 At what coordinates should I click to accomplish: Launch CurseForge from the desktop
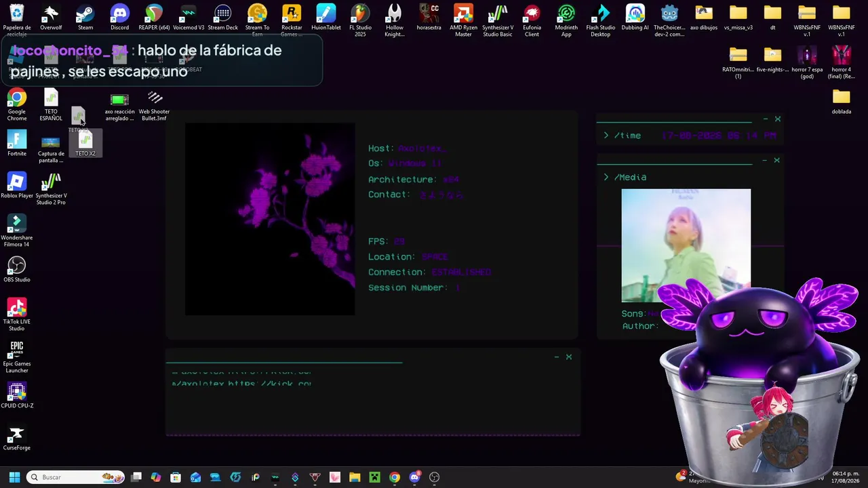(17, 437)
